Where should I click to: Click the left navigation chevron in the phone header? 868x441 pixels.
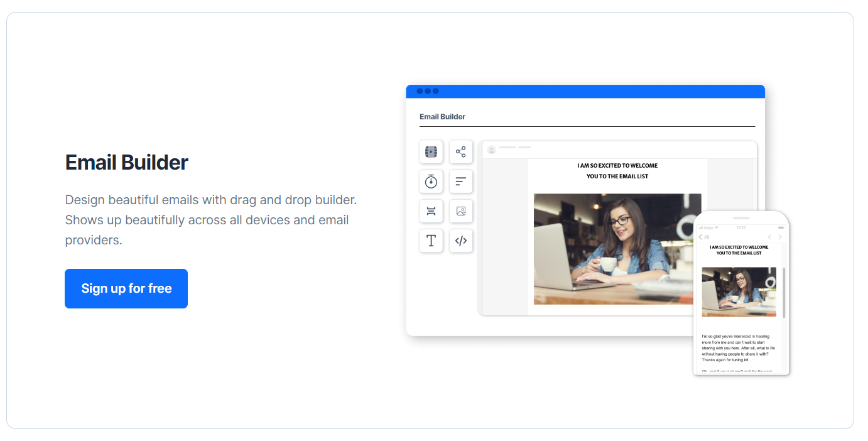pyautogui.click(x=770, y=237)
